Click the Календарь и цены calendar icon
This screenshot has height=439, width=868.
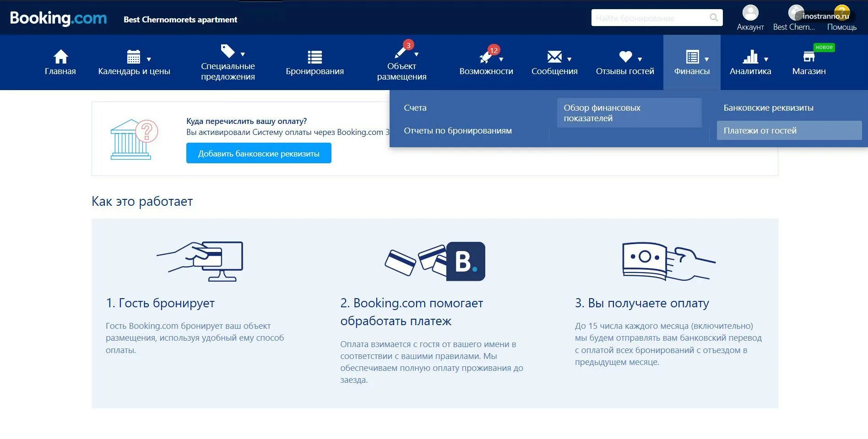(x=134, y=57)
